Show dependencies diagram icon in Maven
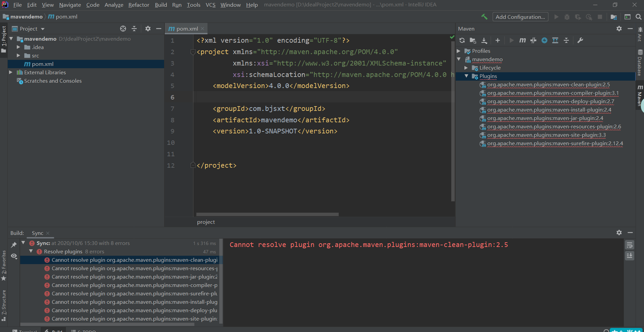The height and width of the screenshot is (332, 644). pyautogui.click(x=555, y=40)
